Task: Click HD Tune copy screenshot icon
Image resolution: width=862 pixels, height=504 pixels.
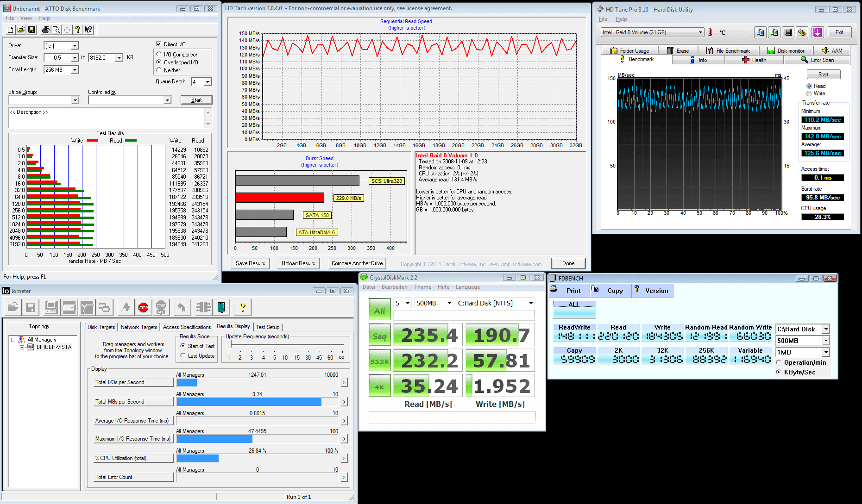Action: 774,32
